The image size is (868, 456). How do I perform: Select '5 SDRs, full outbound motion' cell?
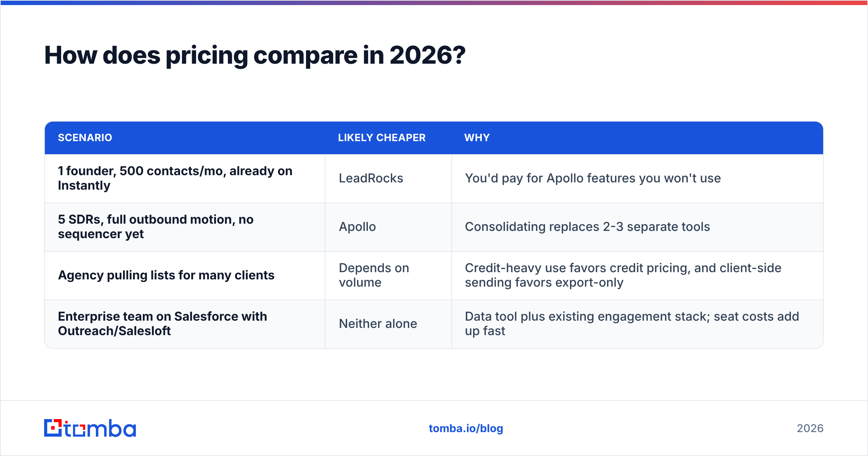point(185,227)
